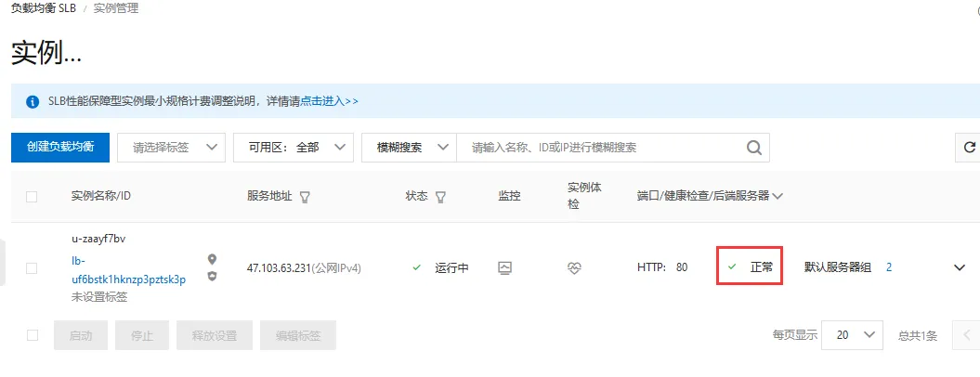Viewport: 980px width, 377px height.
Task: Select the u-zaayf7bv instance row checkbox
Action: pyautogui.click(x=32, y=268)
